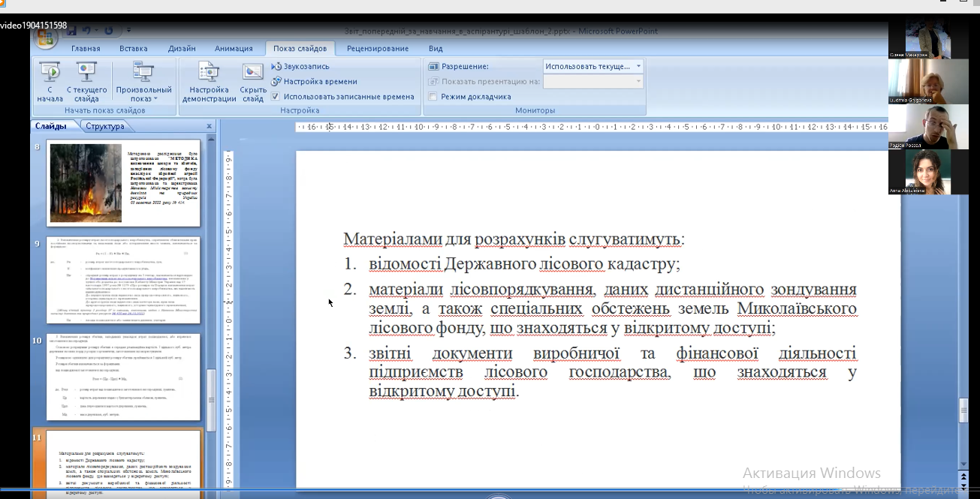Click the horizontal ruler above the slide
This screenshot has width=980, height=499.
pos(593,127)
